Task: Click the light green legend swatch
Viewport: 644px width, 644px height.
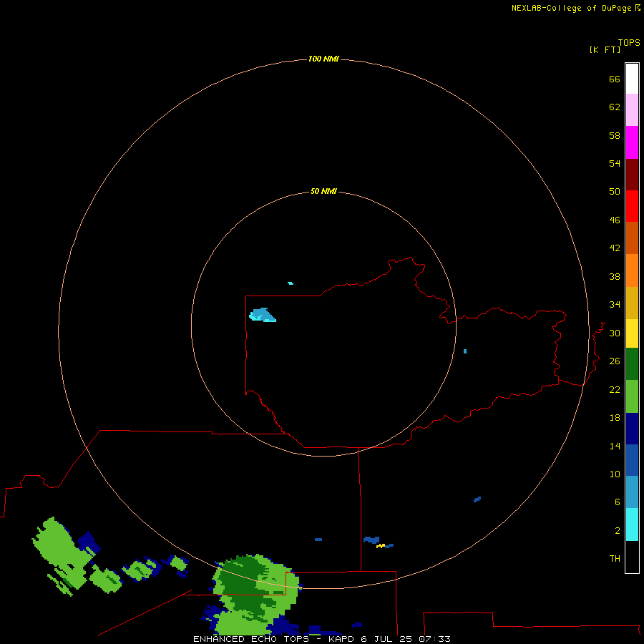Action: pos(632,396)
